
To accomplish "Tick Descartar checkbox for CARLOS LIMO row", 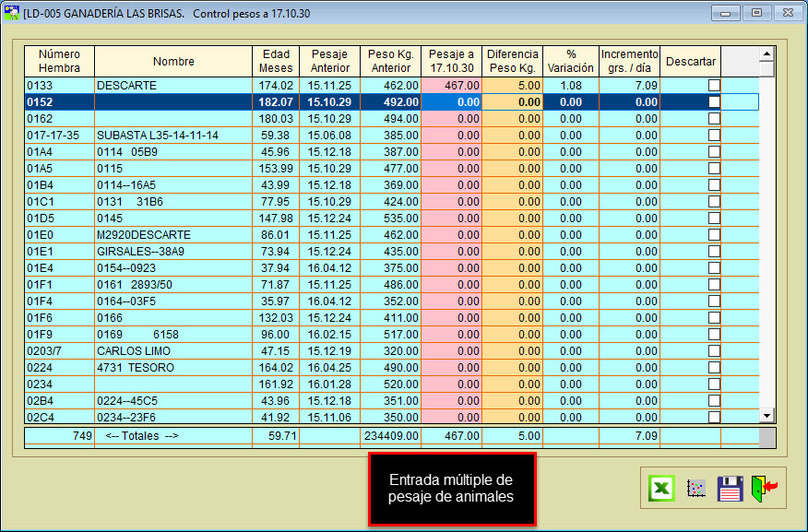I will coord(714,351).
